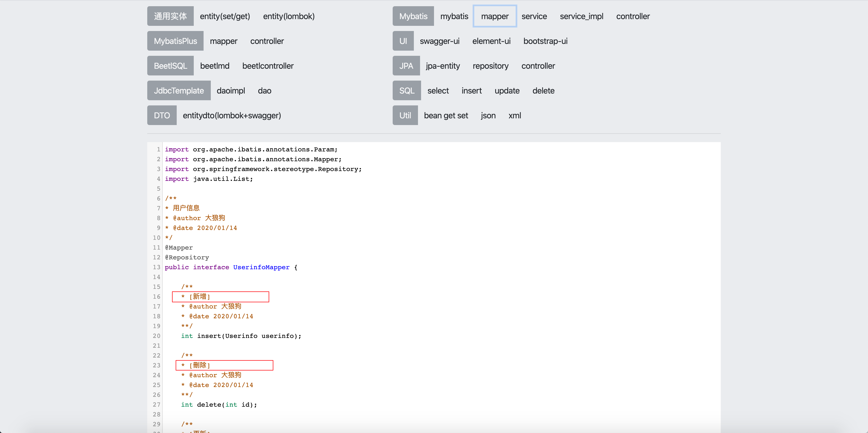This screenshot has height=433, width=868.
Task: Click the Util json option
Action: (x=488, y=115)
